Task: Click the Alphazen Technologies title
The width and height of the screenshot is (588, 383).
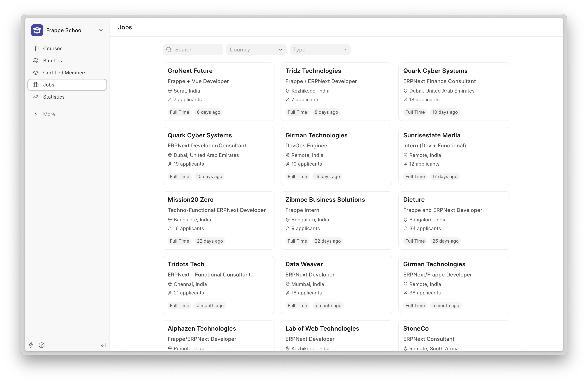Action: (x=202, y=329)
